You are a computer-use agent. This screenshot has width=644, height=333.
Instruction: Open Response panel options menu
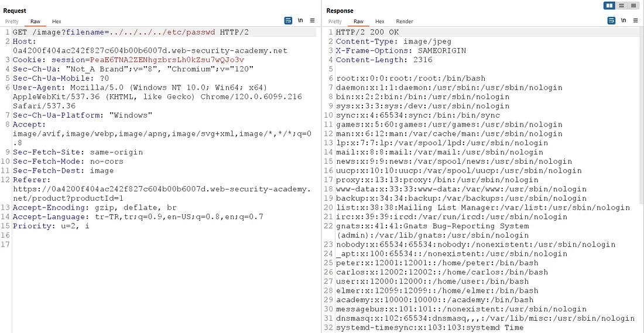coord(635,20)
